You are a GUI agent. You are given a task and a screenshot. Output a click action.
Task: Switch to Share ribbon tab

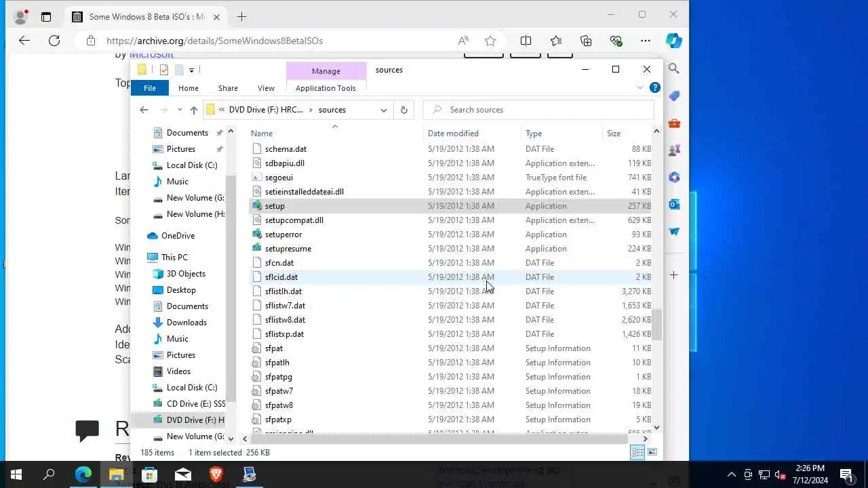[x=228, y=88]
